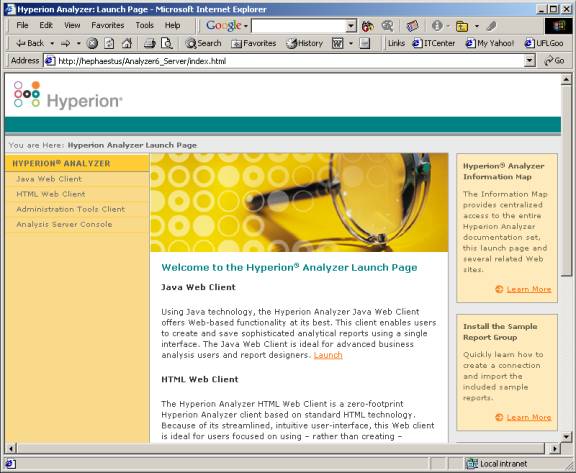
Task: Select Java Web Client in sidebar
Action: (x=49, y=179)
